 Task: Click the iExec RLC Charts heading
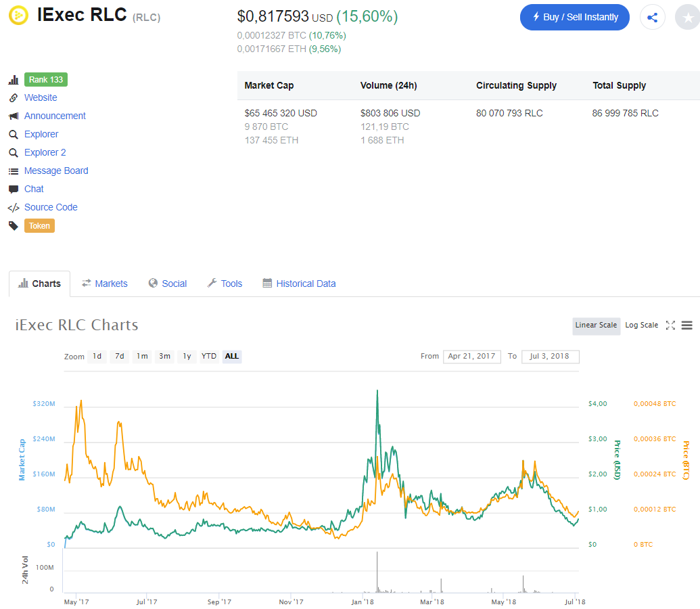pos(77,325)
